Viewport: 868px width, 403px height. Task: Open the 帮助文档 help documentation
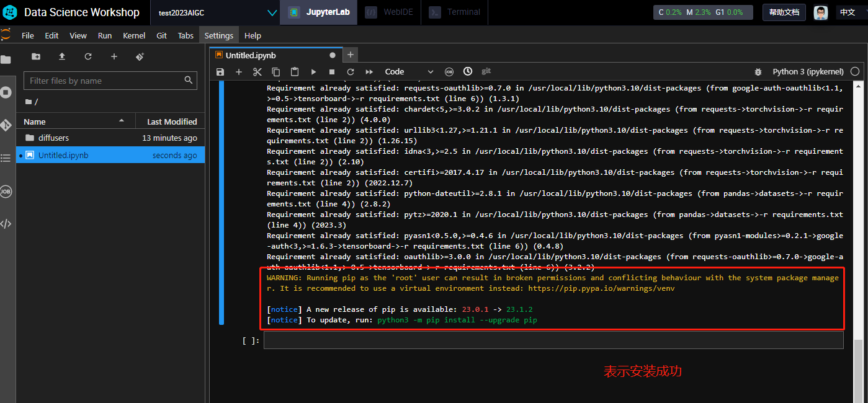point(784,12)
